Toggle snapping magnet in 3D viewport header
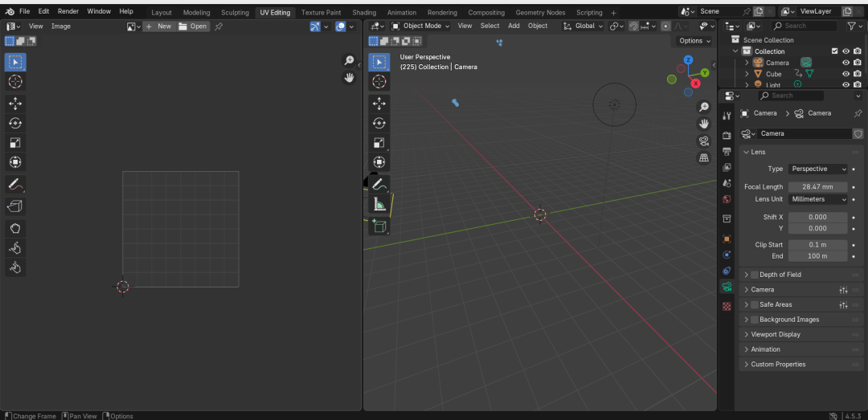The height and width of the screenshot is (420, 868). click(x=634, y=26)
